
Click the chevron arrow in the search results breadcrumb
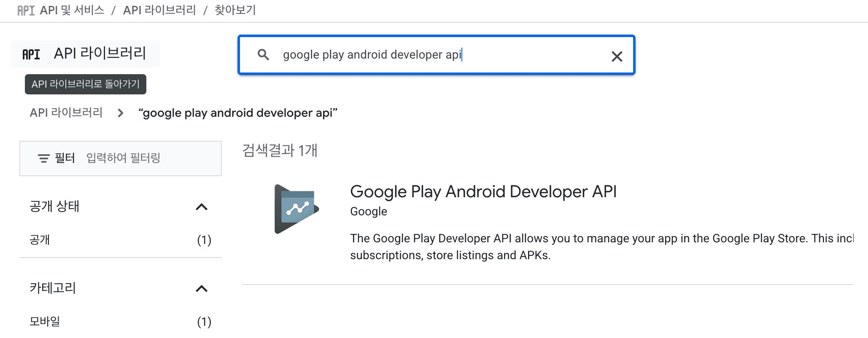[121, 113]
